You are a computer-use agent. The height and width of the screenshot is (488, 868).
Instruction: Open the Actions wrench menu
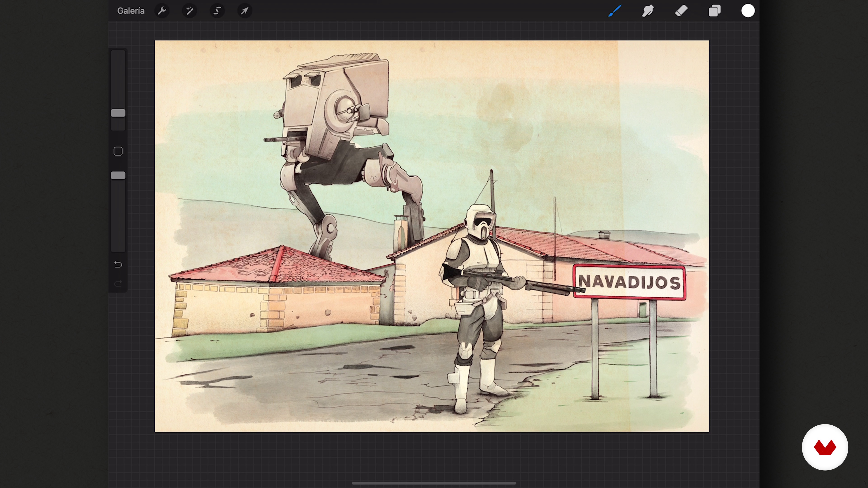point(162,11)
